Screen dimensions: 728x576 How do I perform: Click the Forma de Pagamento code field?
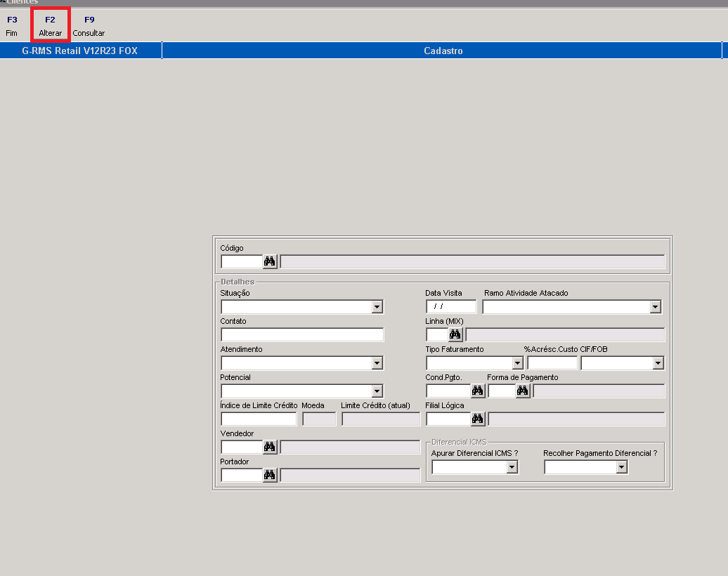[x=502, y=391]
